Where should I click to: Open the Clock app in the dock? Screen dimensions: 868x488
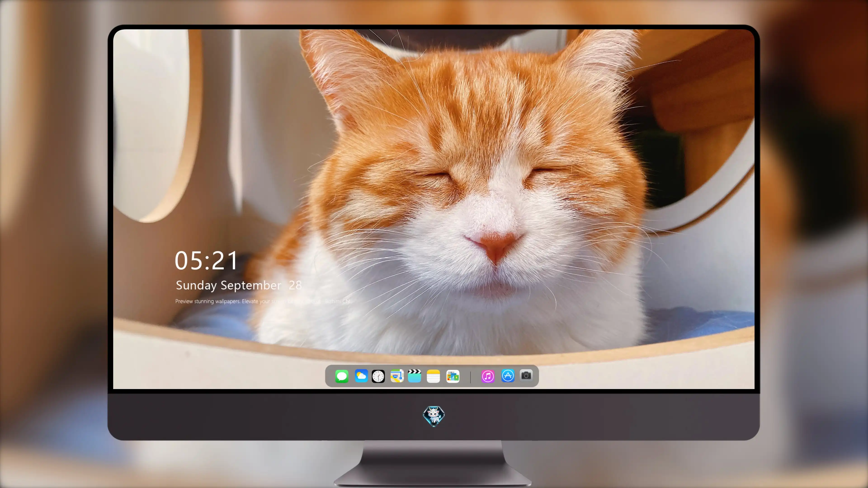pos(378,376)
